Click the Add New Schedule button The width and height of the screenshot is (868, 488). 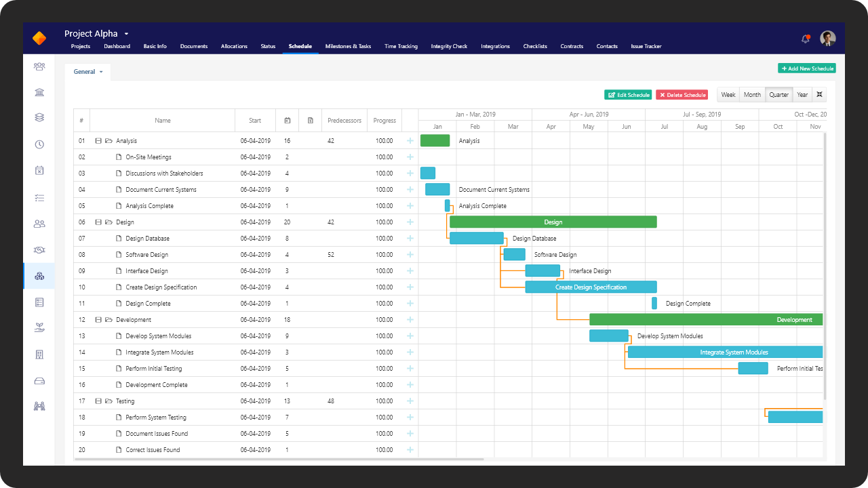click(806, 68)
